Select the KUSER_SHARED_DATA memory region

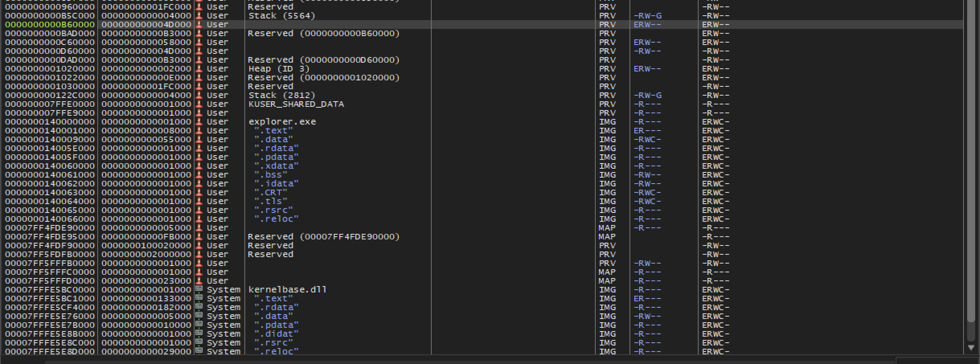[296, 104]
